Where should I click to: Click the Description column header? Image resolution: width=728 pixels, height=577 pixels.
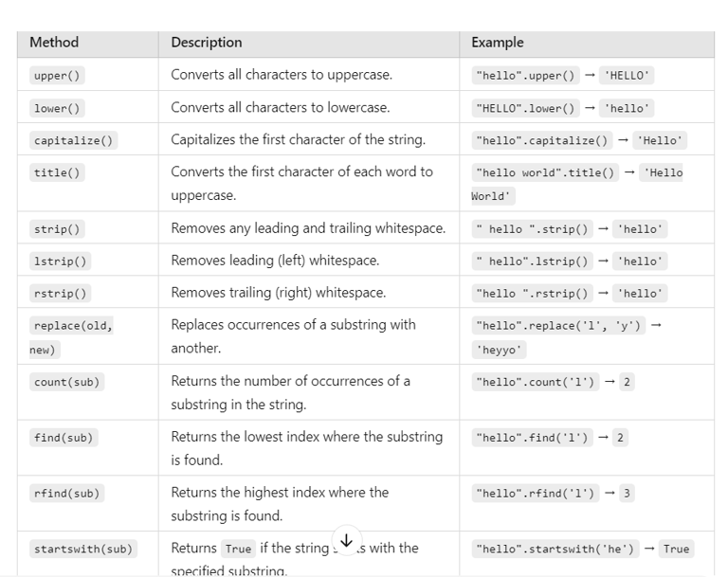207,43
